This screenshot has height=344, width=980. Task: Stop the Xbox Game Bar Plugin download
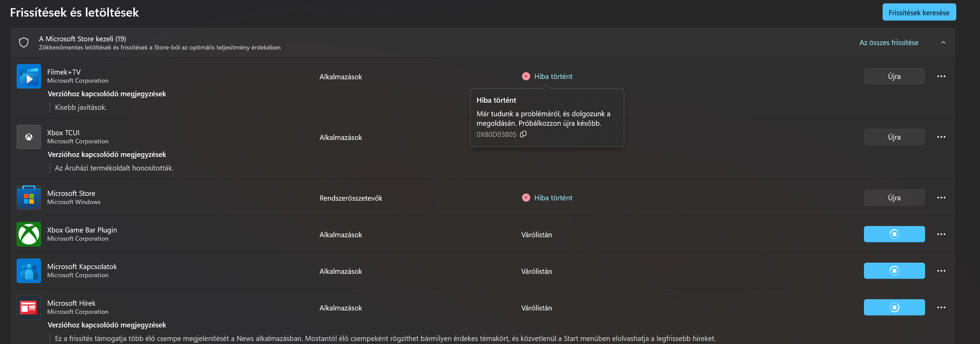(x=894, y=234)
